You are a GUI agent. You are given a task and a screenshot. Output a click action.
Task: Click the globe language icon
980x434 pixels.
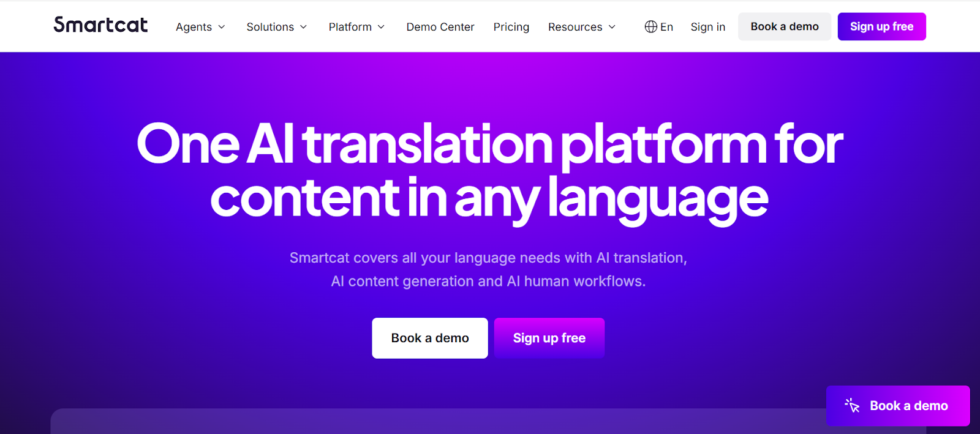click(650, 27)
